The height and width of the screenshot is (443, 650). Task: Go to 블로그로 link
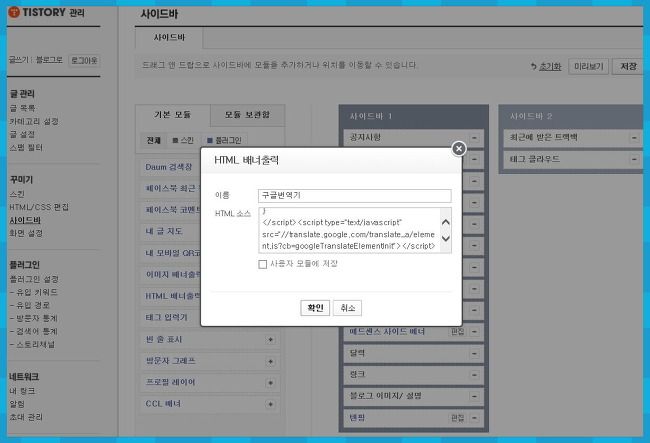49,60
